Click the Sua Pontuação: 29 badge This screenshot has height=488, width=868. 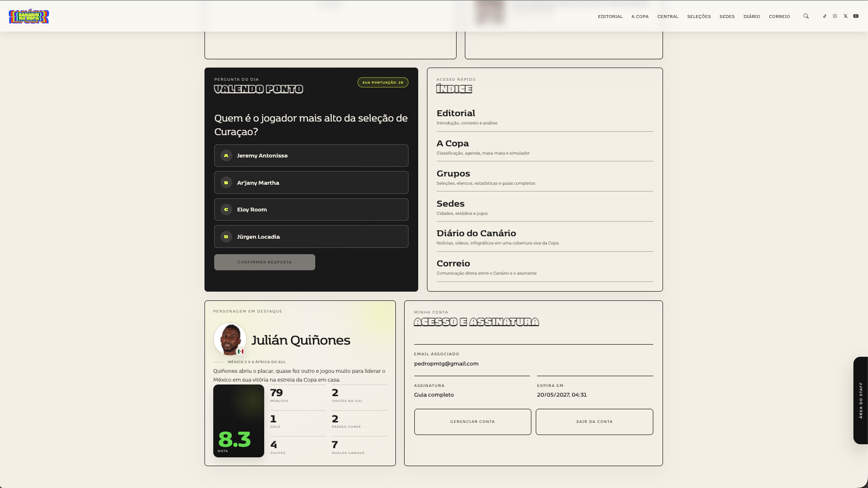[383, 83]
